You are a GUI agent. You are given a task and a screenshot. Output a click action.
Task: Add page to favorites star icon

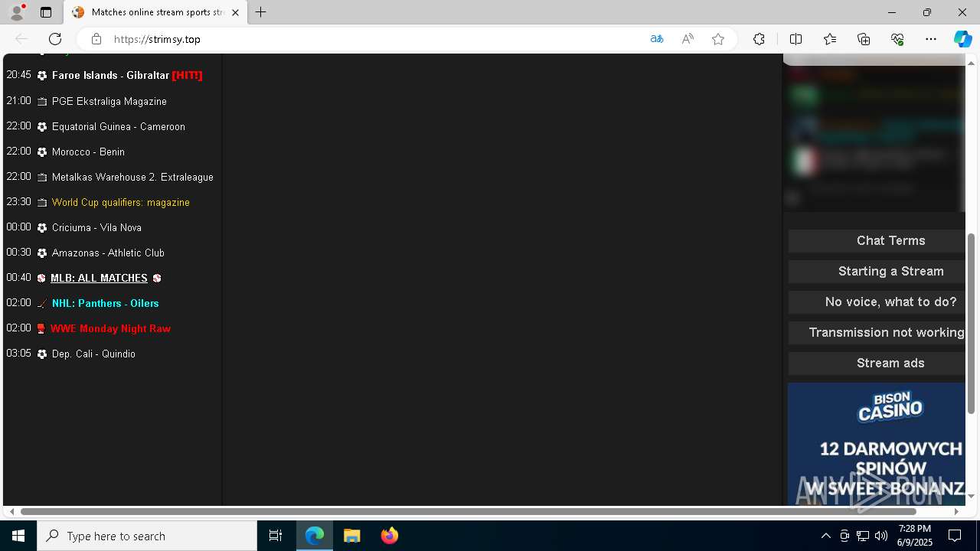coord(718,39)
